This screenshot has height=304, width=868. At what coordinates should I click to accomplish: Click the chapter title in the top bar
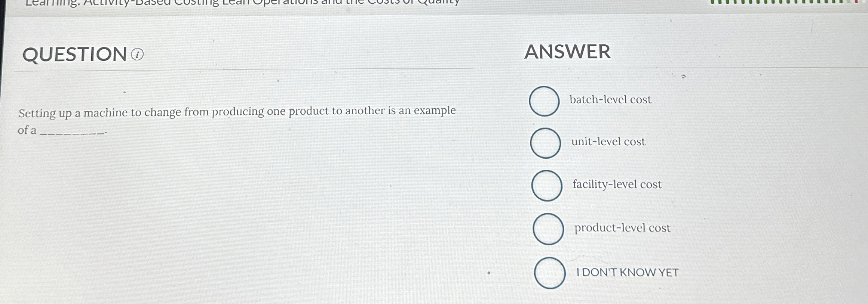pyautogui.click(x=243, y=3)
